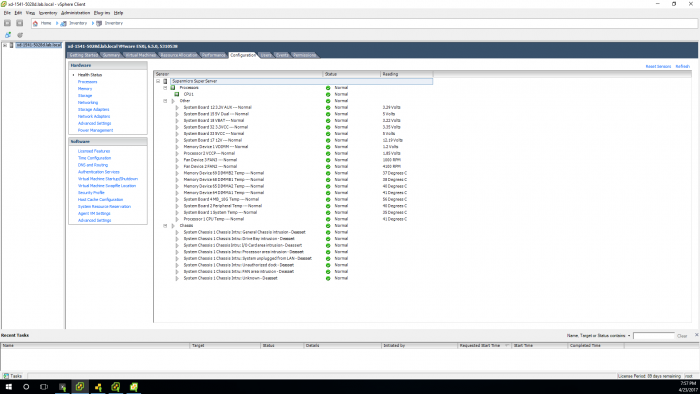
Task: Click the back navigation arrow button
Action: tap(8, 23)
